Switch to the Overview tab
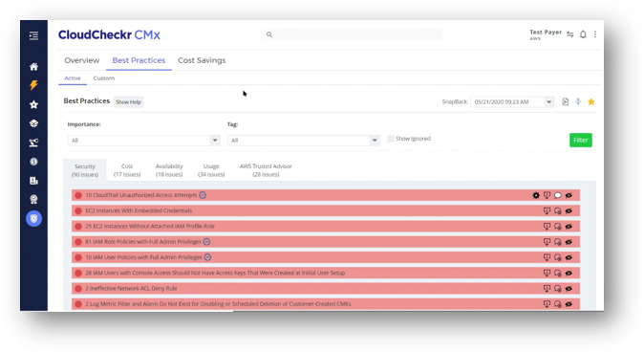Image resolution: width=644 pixels, height=352 pixels. tap(82, 60)
